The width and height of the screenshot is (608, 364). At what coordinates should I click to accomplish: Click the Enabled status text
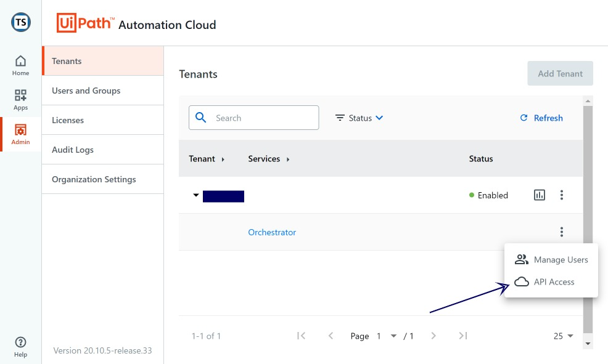(x=493, y=195)
